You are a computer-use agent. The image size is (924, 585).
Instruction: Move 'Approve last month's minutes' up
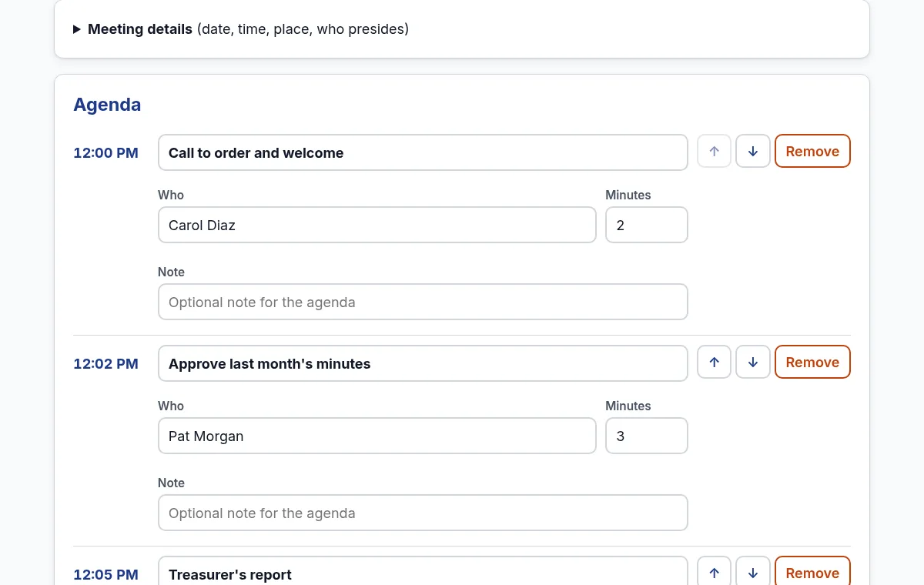point(715,363)
